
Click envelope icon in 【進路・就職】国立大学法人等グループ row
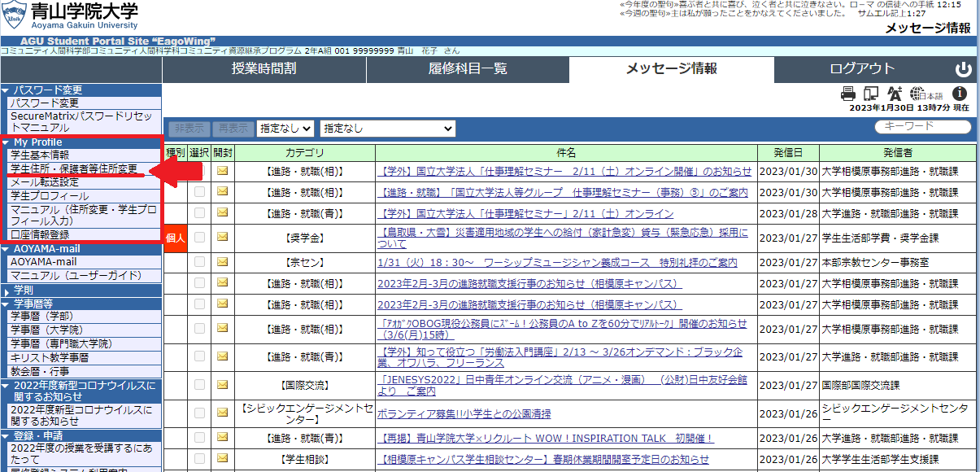pyautogui.click(x=223, y=192)
